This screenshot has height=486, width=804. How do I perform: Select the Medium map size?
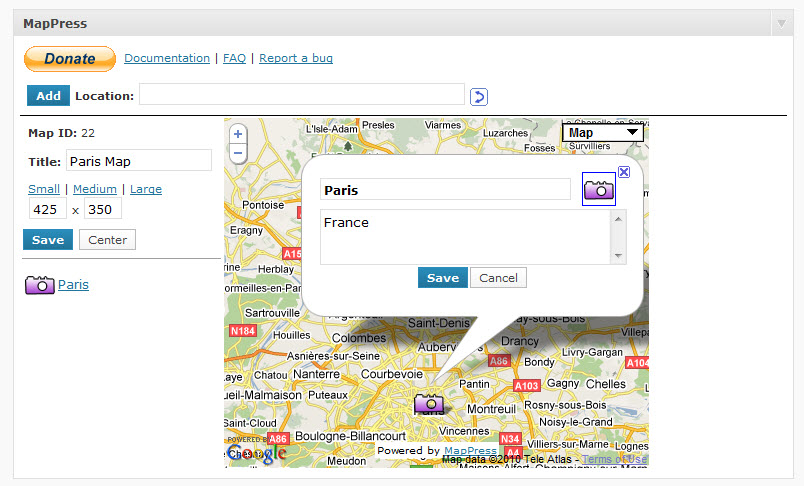click(x=95, y=189)
